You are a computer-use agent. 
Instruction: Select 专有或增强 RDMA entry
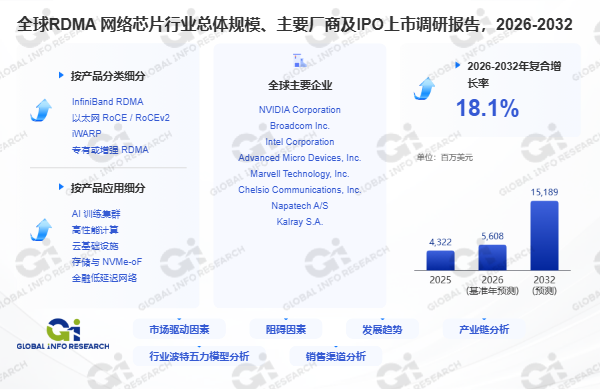point(110,150)
